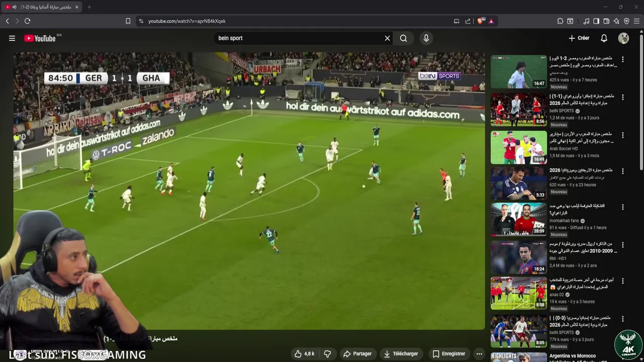Open the 8:05 Spain vs Serbia thumbnail

pyautogui.click(x=519, y=331)
